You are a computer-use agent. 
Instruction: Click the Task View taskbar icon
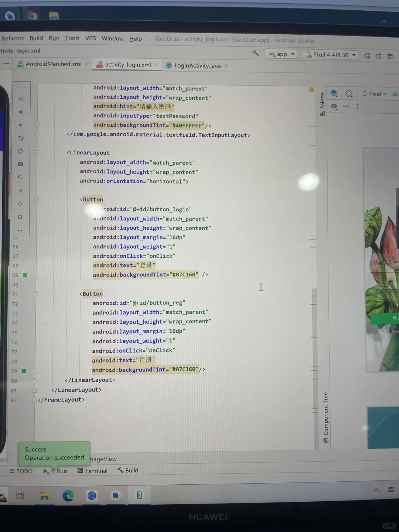coord(20,496)
